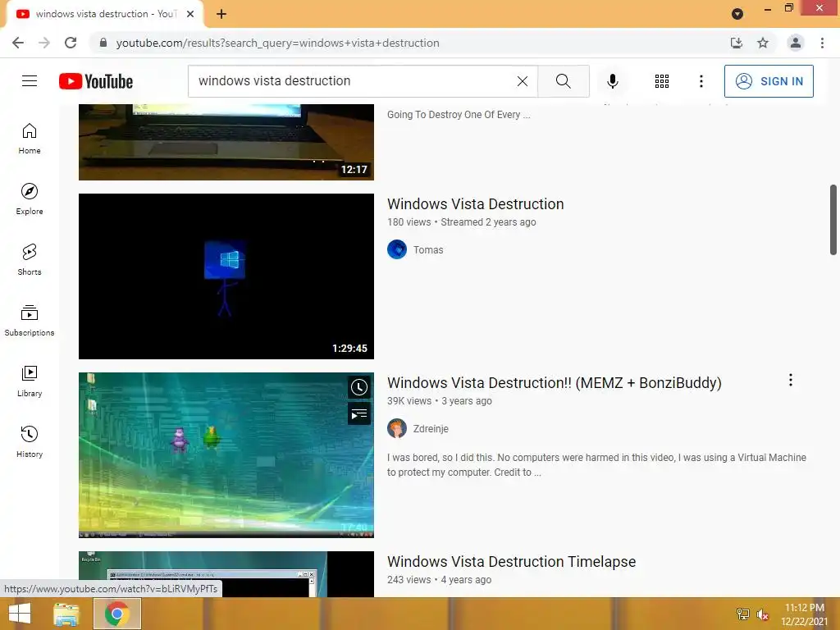Focus the YouTube search input field
Viewport: 840px width, 630px height.
pos(354,81)
